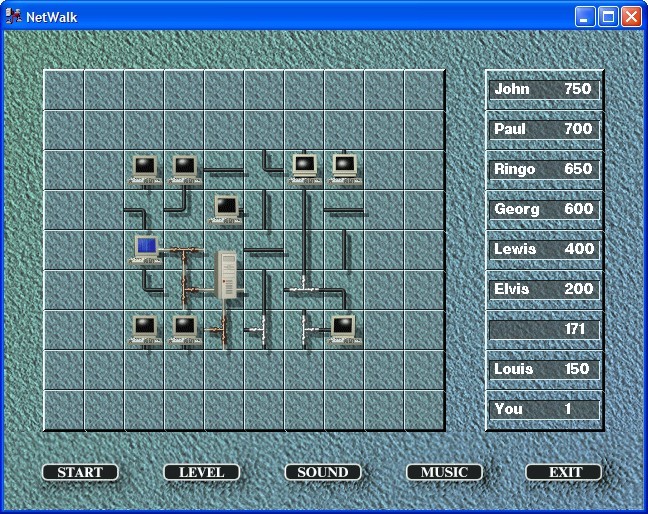
Task: Select the Georg 600 score entry
Action: [544, 209]
